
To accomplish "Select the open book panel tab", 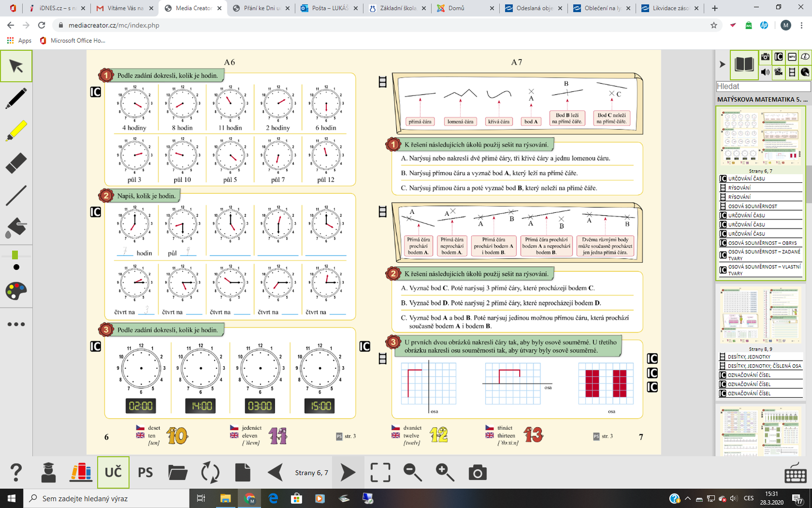I will [x=745, y=65].
